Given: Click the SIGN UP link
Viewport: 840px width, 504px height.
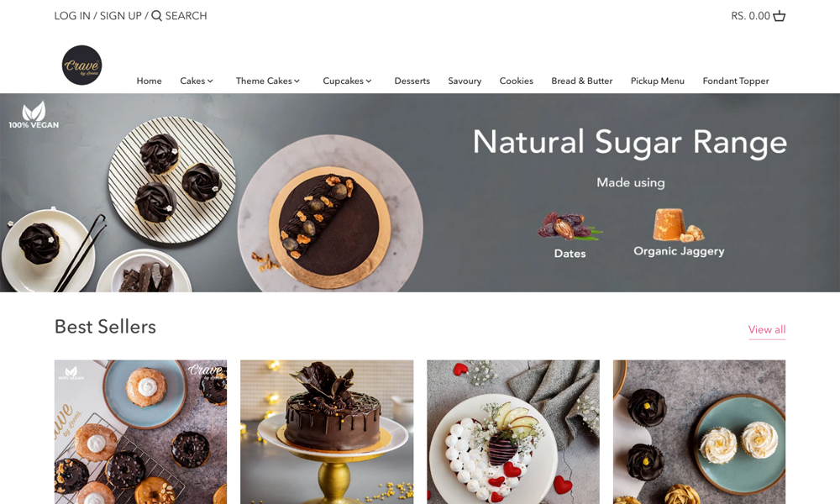Looking at the screenshot, I should pos(120,16).
